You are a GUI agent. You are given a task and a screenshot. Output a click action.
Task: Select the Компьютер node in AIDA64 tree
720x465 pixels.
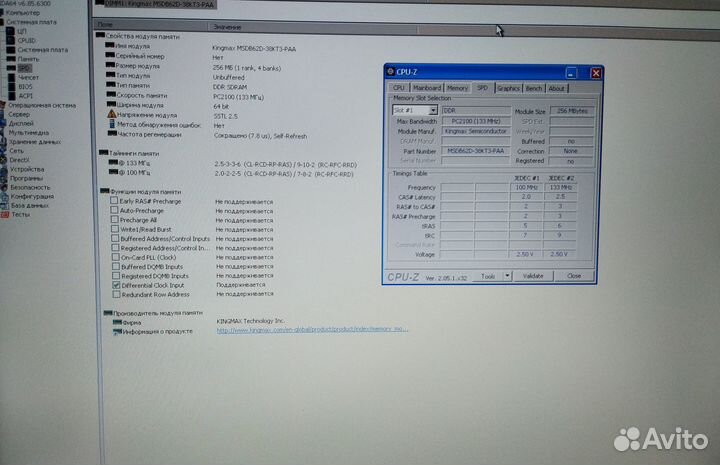pos(22,13)
